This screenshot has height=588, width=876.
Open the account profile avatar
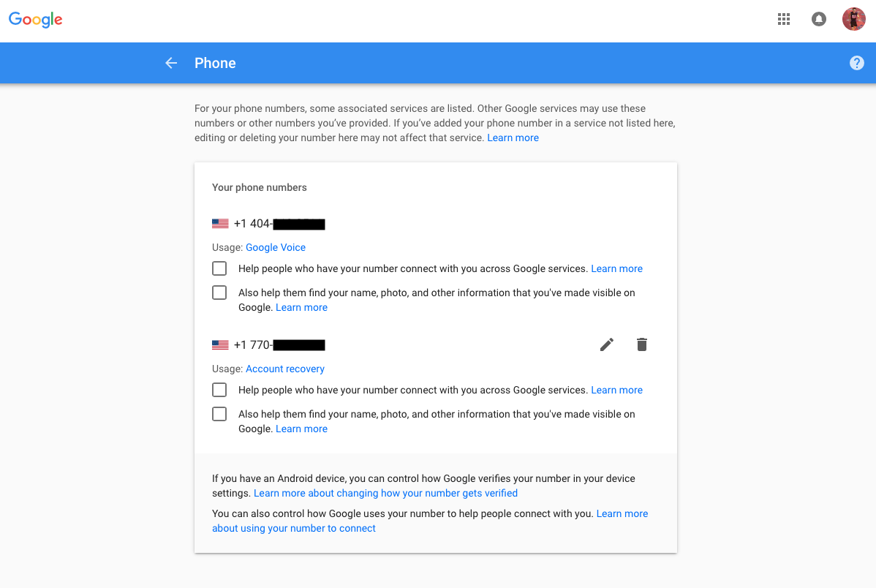coord(853,20)
